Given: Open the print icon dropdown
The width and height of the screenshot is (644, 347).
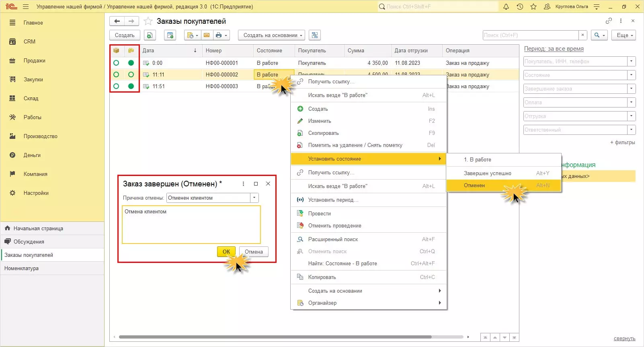Looking at the screenshot, I should coord(221,35).
